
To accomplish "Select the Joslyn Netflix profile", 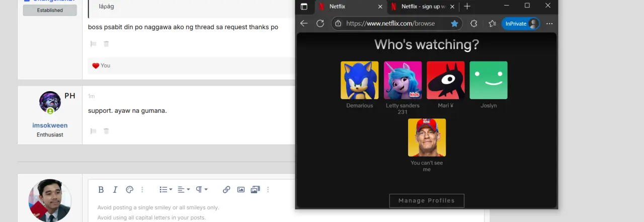I will (489, 81).
